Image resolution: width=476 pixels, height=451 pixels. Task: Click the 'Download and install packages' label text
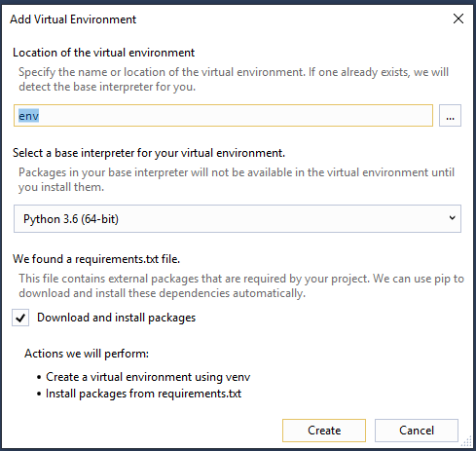(116, 318)
